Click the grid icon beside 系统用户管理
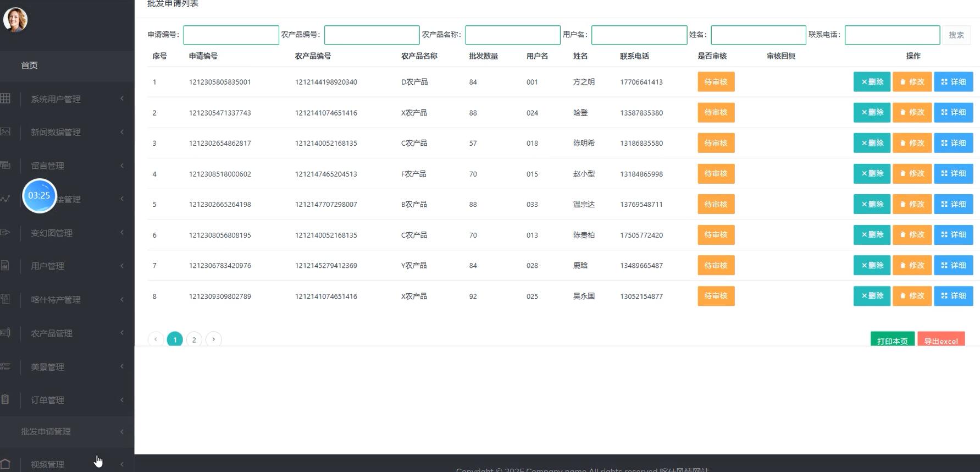 point(5,98)
